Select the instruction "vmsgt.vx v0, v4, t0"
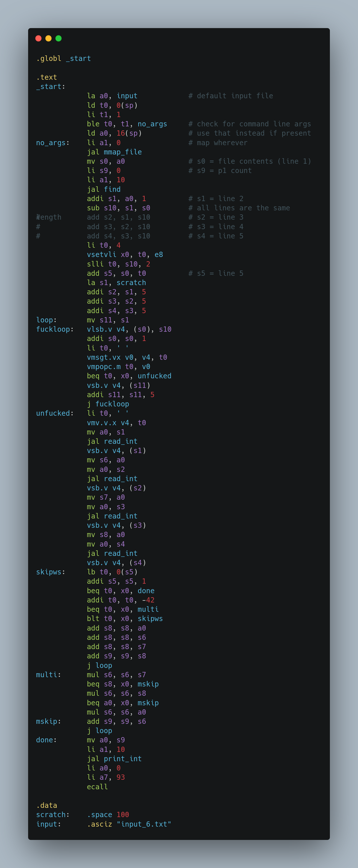Image resolution: width=358 pixels, height=868 pixels. (x=127, y=357)
